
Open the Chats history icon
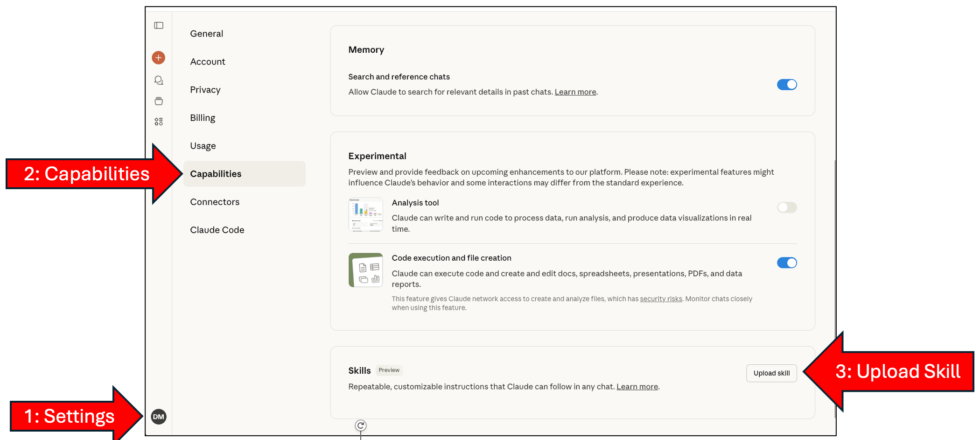click(x=159, y=80)
